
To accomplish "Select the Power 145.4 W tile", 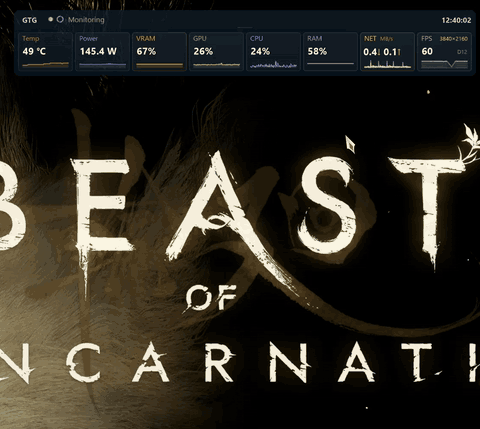I will click(x=102, y=52).
